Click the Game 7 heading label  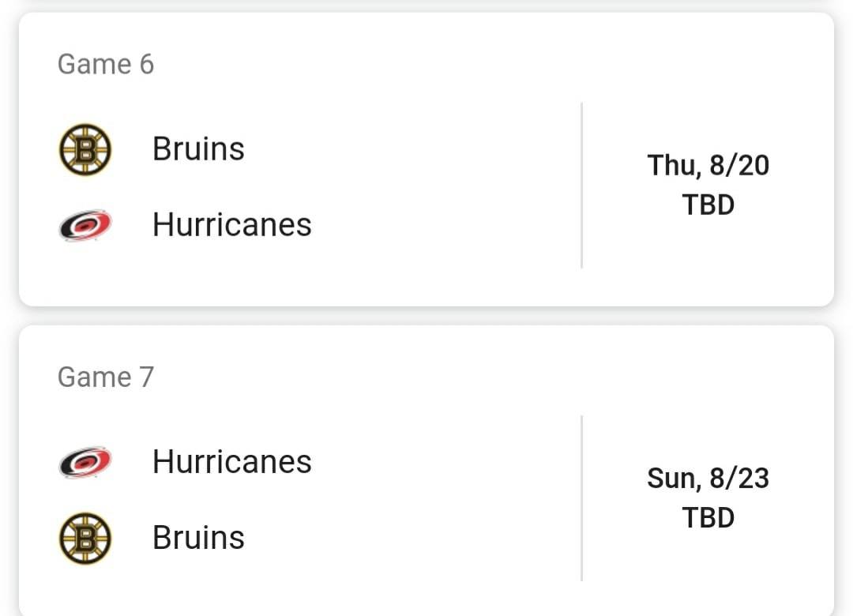(106, 377)
